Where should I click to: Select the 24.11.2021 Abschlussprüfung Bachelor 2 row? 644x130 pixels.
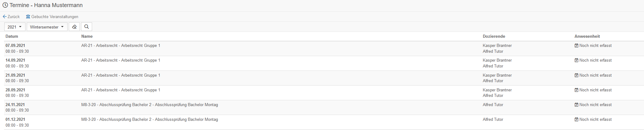click(x=324, y=108)
